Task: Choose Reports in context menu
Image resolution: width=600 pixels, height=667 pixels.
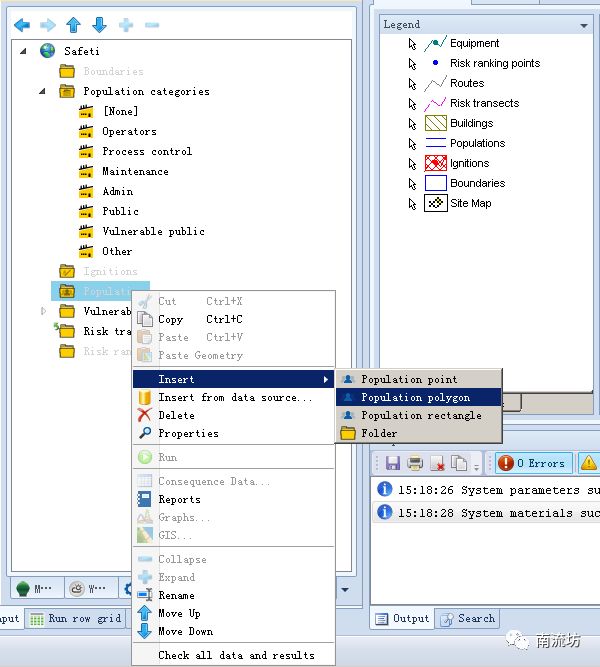Action: pyautogui.click(x=234, y=499)
